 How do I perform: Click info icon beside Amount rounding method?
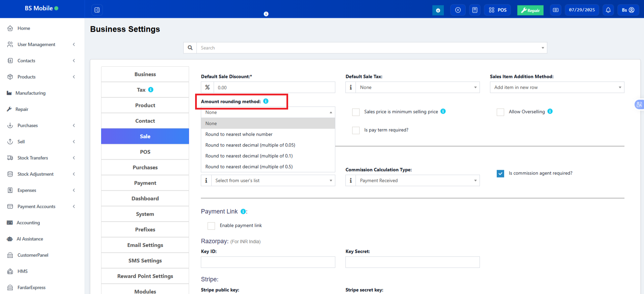pos(266,101)
